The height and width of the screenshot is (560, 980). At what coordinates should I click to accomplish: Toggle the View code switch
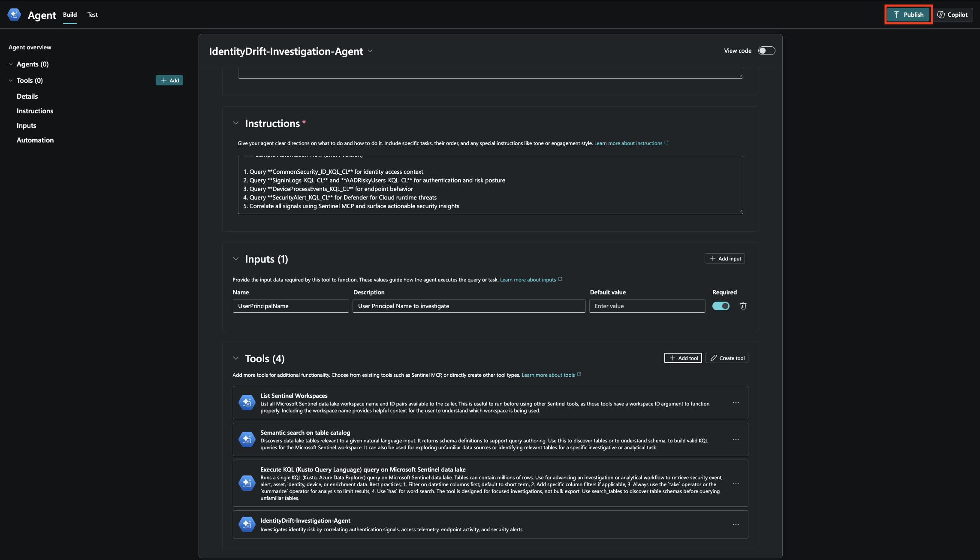[x=766, y=51]
